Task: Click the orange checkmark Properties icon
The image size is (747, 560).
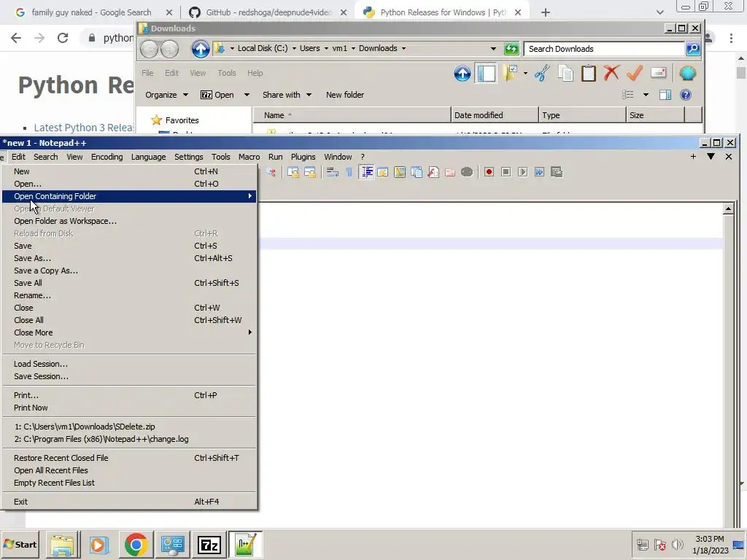Action: click(x=635, y=74)
